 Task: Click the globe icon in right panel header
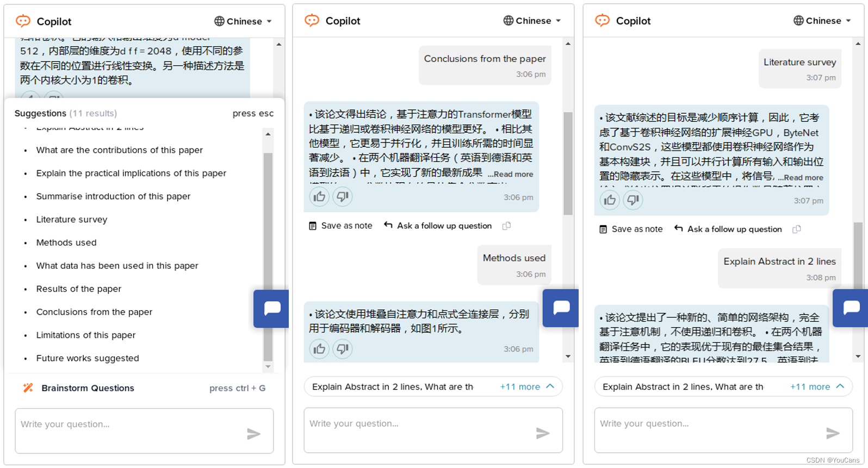pos(798,21)
